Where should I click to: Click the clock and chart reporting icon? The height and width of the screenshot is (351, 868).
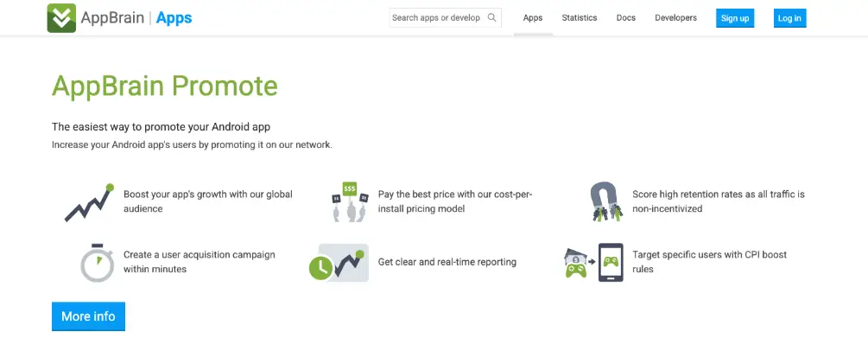coord(339,262)
